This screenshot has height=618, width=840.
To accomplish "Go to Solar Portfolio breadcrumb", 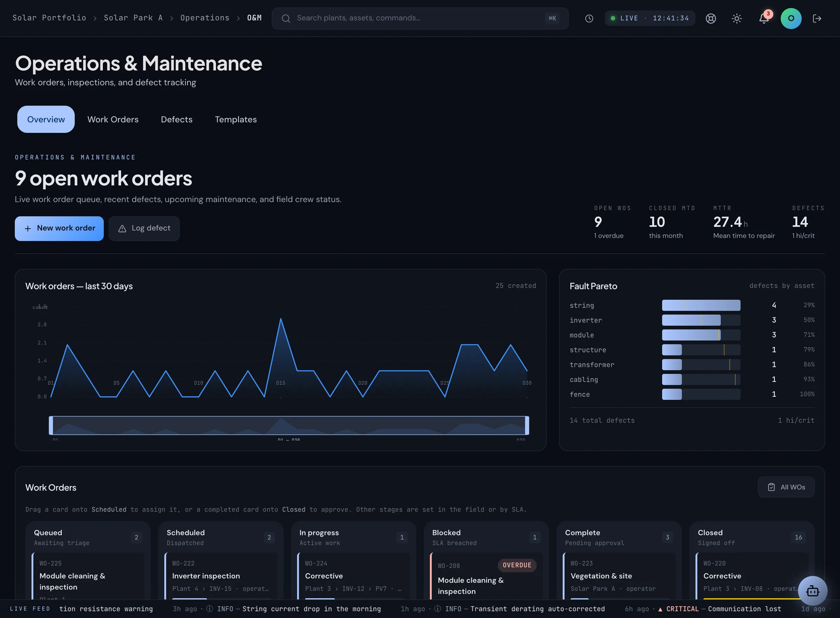I will pos(49,18).
